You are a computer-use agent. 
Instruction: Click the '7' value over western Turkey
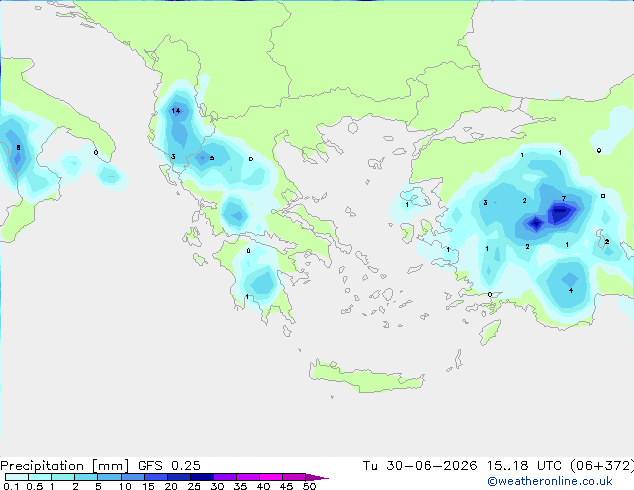click(x=564, y=198)
